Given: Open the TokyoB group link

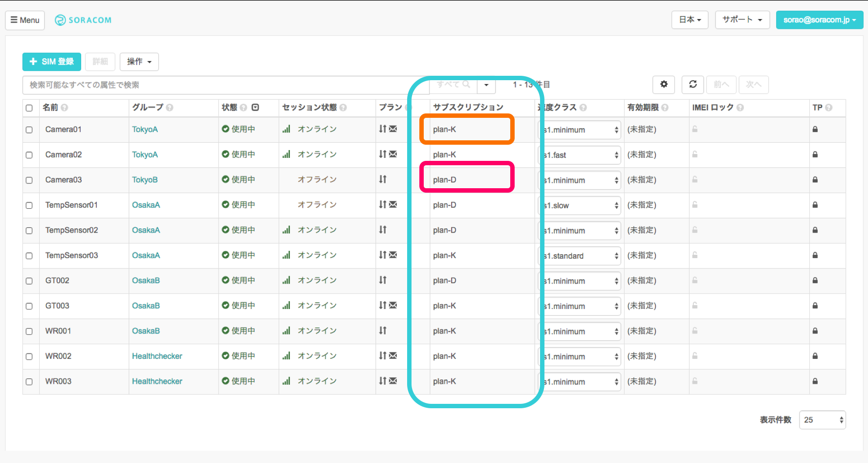Looking at the screenshot, I should pyautogui.click(x=145, y=180).
